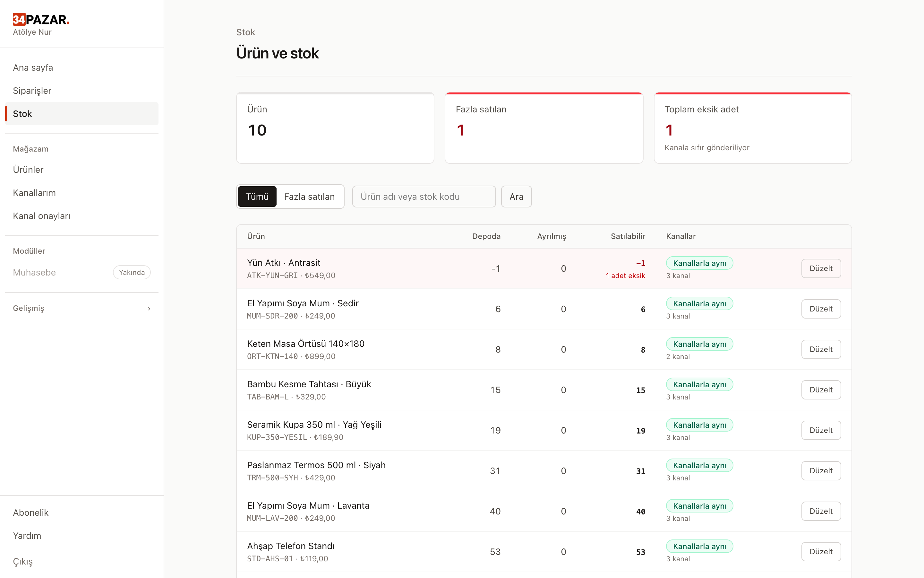This screenshot has height=578, width=924.
Task: Click the Ara search button
Action: click(516, 197)
